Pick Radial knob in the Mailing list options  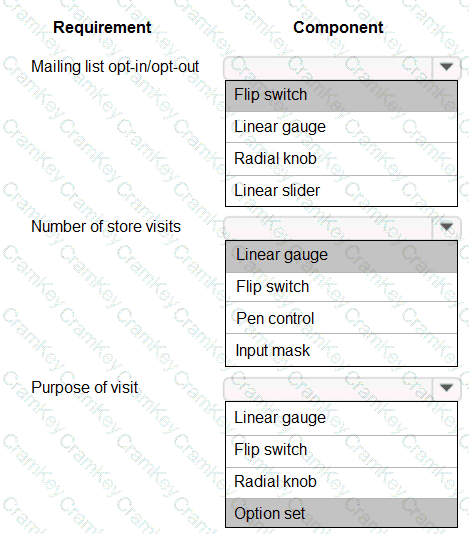pyautogui.click(x=341, y=159)
